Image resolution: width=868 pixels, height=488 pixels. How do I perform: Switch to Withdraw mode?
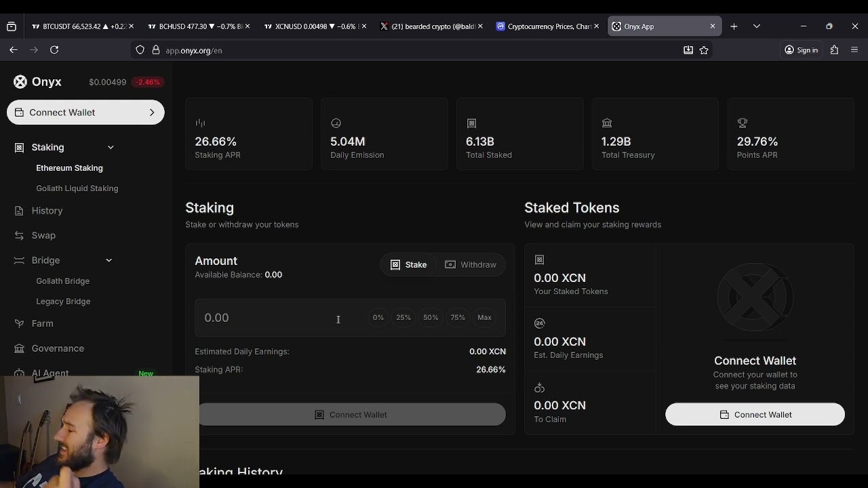471,265
